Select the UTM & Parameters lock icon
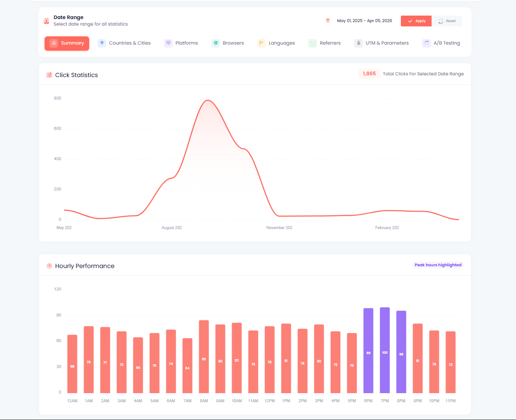The height and width of the screenshot is (420, 516). pos(358,43)
